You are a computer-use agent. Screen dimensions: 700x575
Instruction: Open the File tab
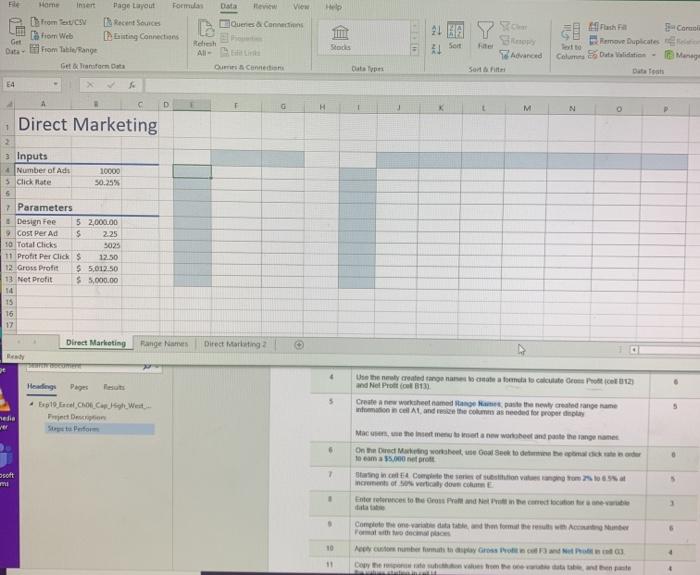point(14,4)
